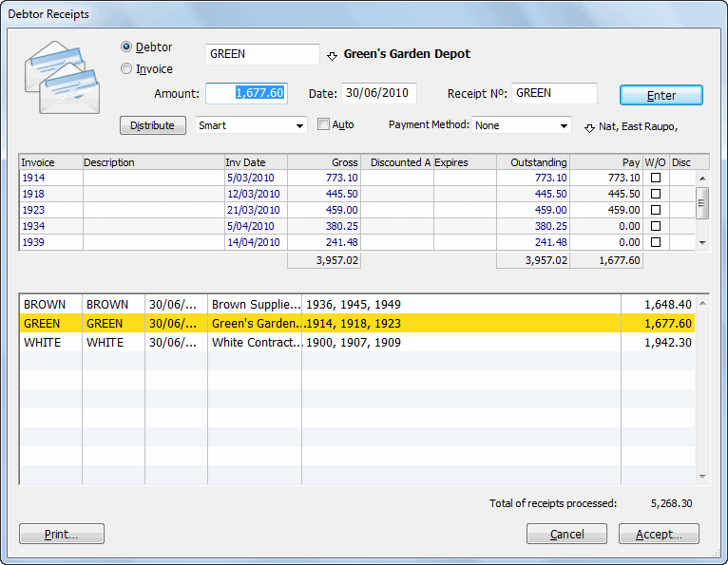Select the WHITE receipt row
The height and width of the screenshot is (565, 728).
(x=357, y=343)
